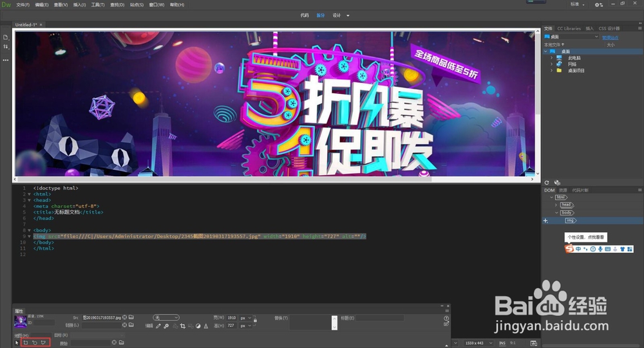644x348 pixels.
Task: Open file management icon in left toolbar
Action: click(6, 37)
